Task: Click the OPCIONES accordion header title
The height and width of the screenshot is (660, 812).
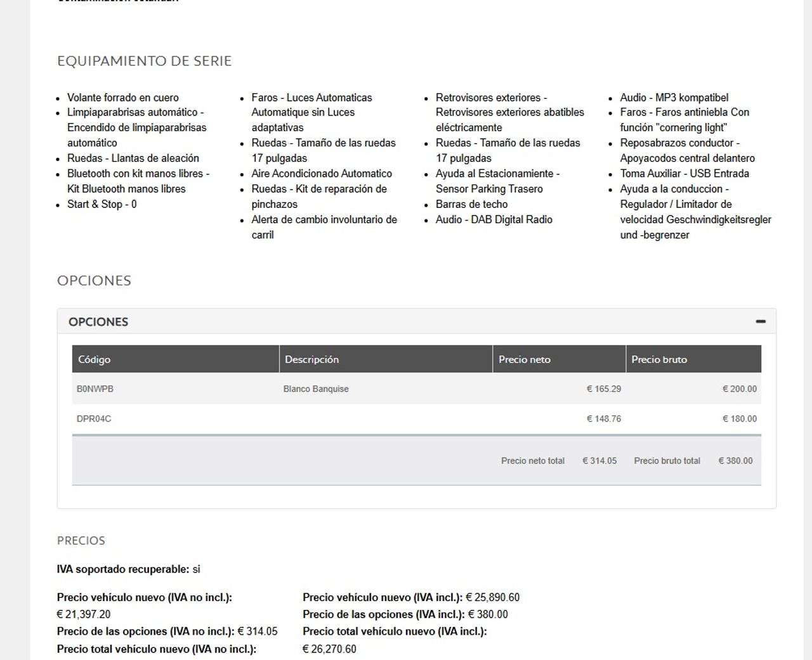Action: tap(98, 322)
